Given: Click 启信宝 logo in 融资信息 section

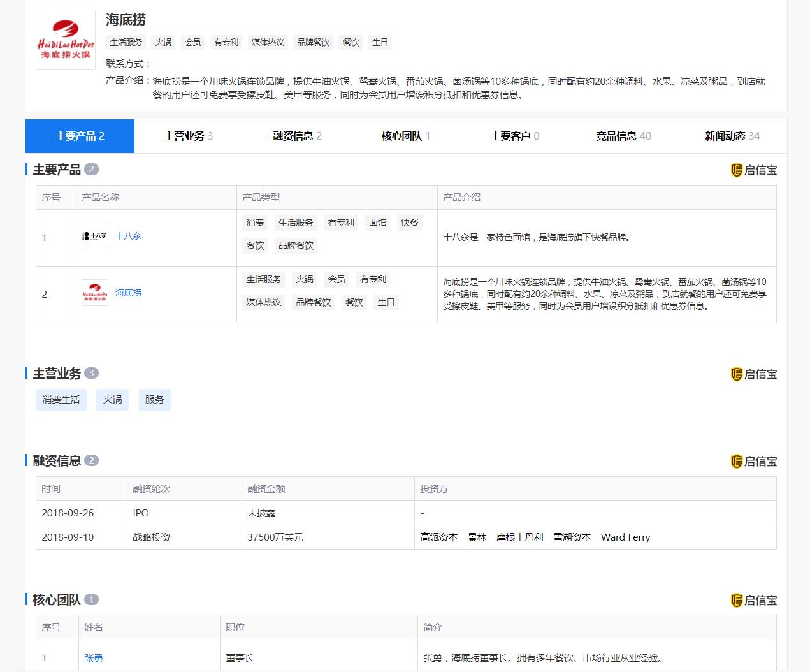Looking at the screenshot, I should coord(754,462).
